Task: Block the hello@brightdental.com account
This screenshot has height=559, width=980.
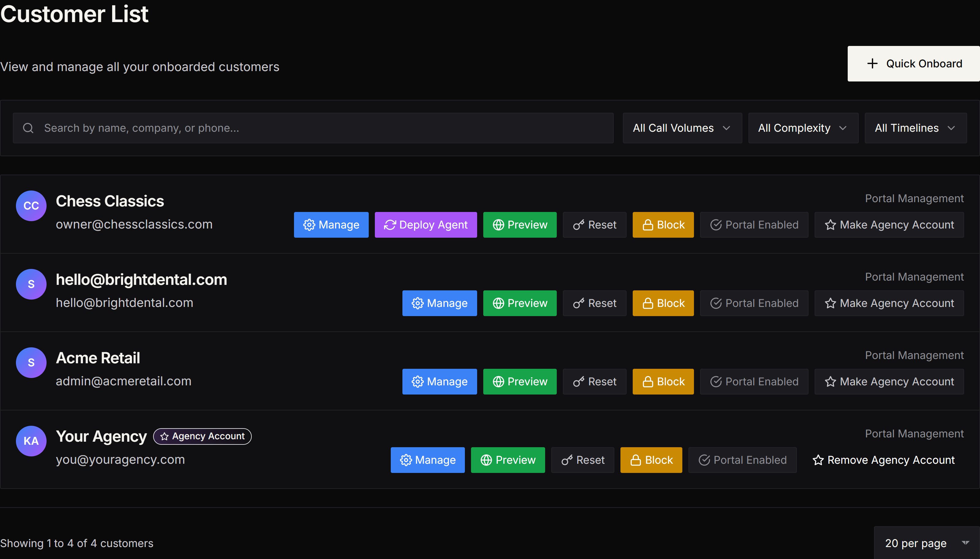Action: pyautogui.click(x=663, y=303)
